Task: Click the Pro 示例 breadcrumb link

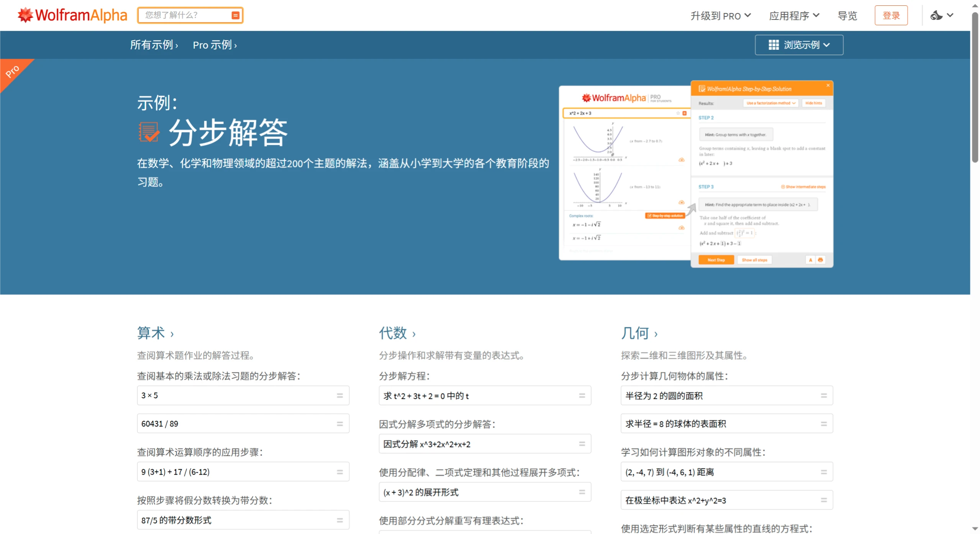Action: click(x=215, y=45)
